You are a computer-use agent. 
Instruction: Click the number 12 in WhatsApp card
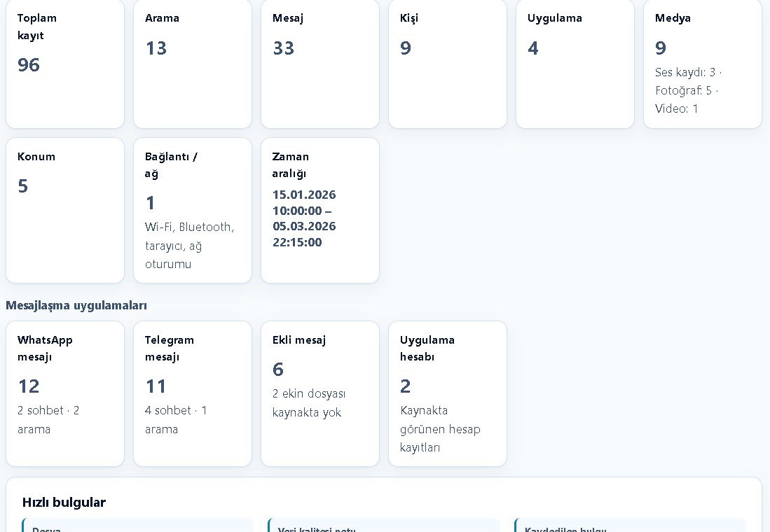click(29, 386)
